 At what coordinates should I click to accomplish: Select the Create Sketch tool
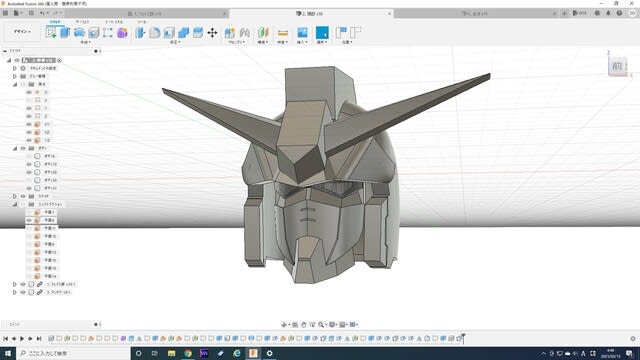(51, 33)
